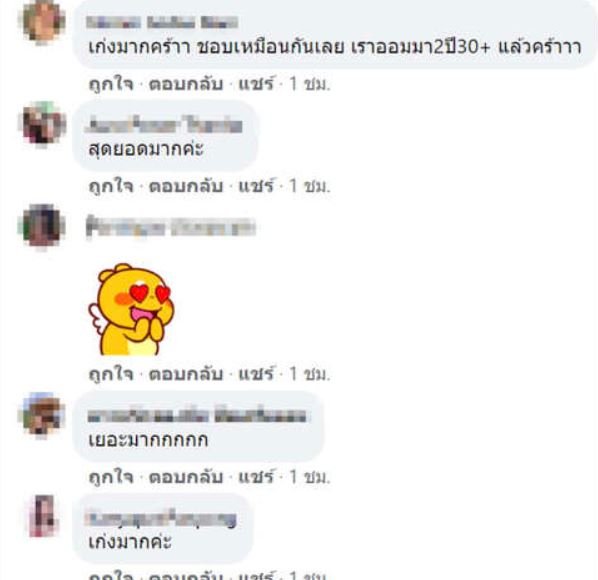The height and width of the screenshot is (580, 598).
Task: Reply to the comment about saving 2 years
Action: (186, 84)
